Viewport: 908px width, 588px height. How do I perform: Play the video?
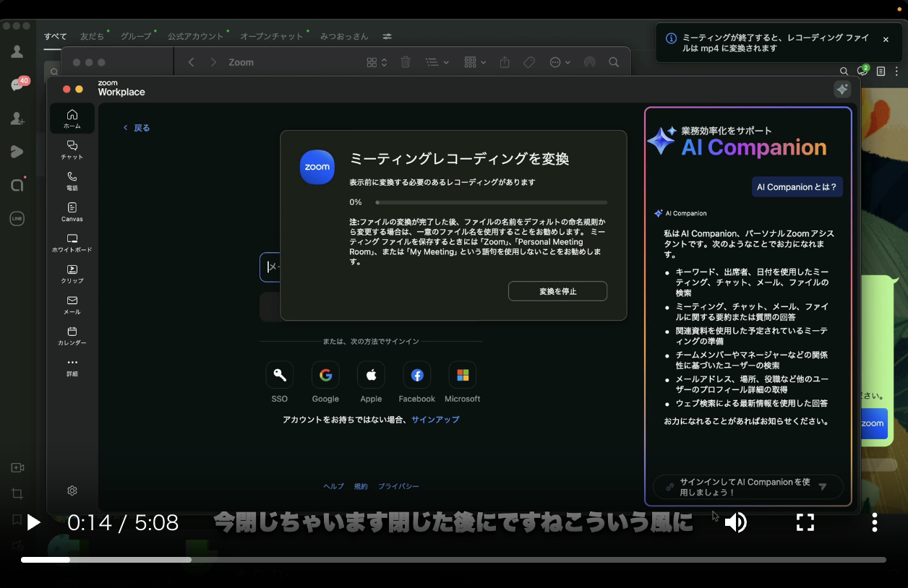[33, 522]
